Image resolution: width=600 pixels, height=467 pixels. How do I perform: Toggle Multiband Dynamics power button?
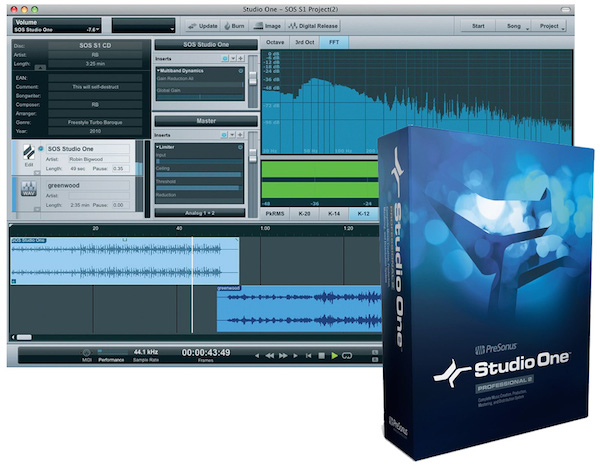coord(241,71)
